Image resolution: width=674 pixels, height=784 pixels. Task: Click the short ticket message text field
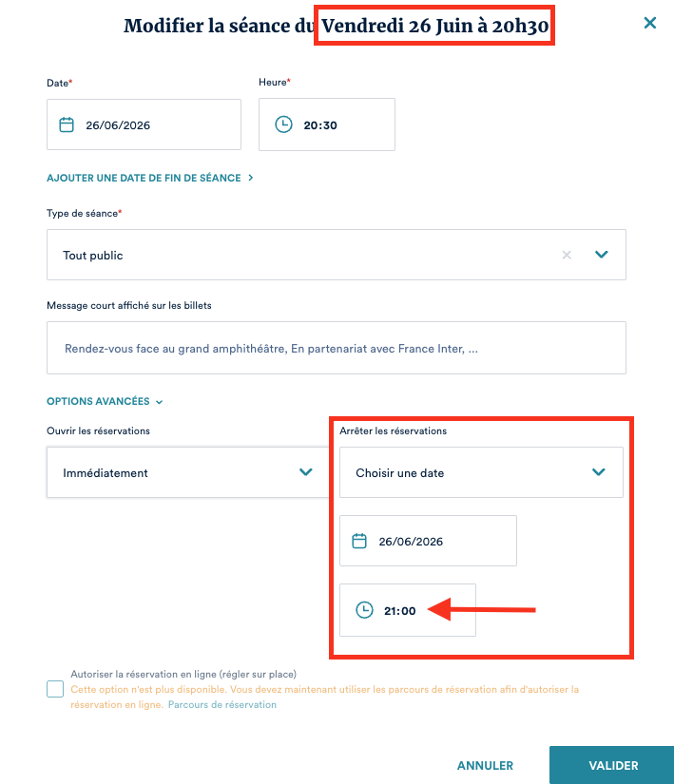pos(336,348)
